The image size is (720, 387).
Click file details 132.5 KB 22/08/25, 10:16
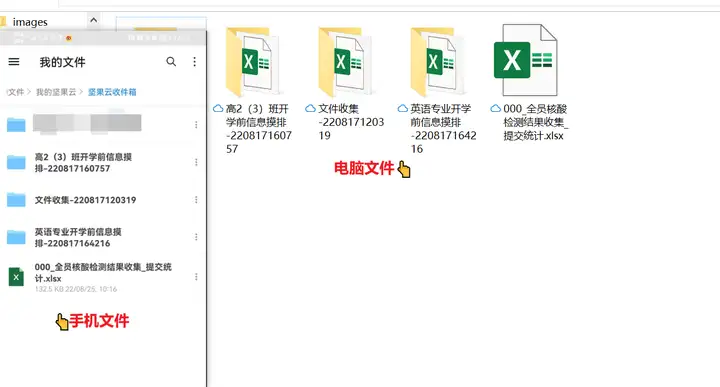76,289
